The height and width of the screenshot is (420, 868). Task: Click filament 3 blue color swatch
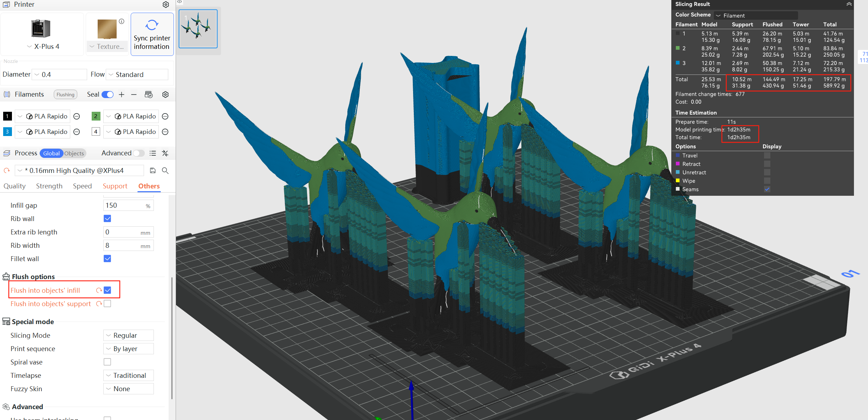[7, 132]
